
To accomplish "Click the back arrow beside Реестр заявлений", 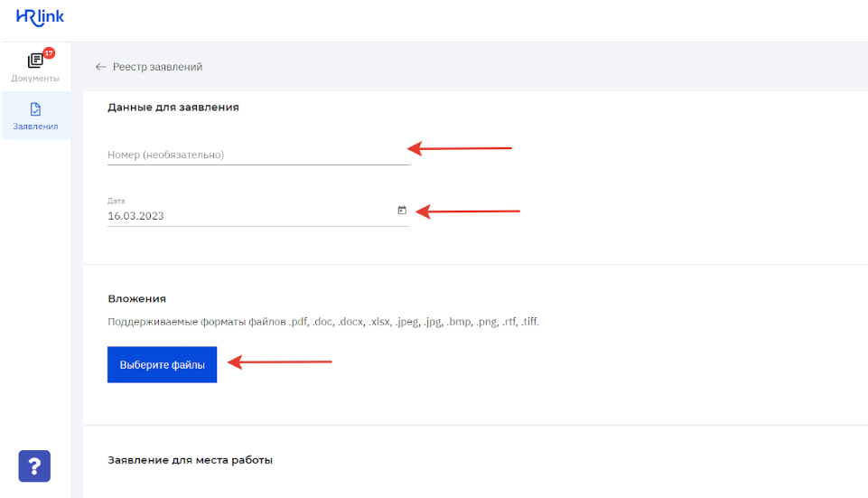I will pos(100,67).
